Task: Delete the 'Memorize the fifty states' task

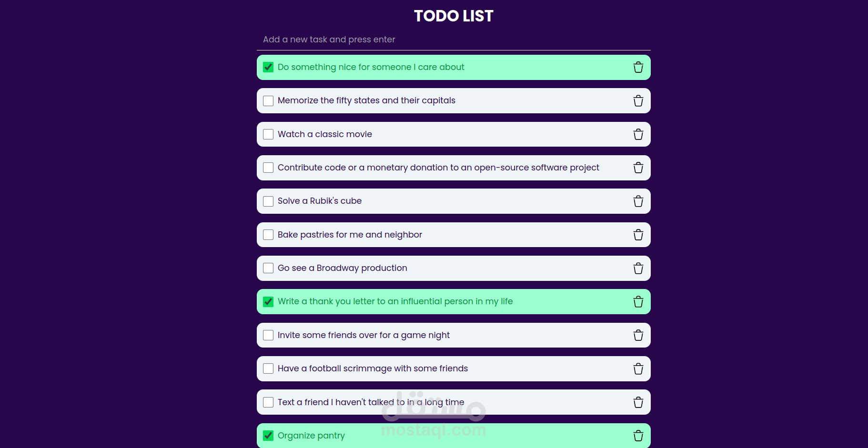Action: 638,100
